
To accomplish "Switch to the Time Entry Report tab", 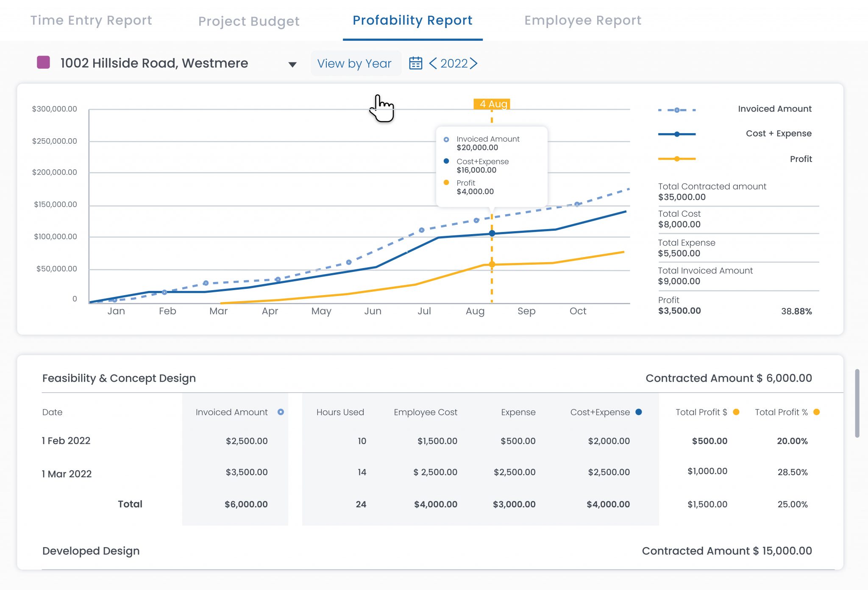I will (x=92, y=20).
